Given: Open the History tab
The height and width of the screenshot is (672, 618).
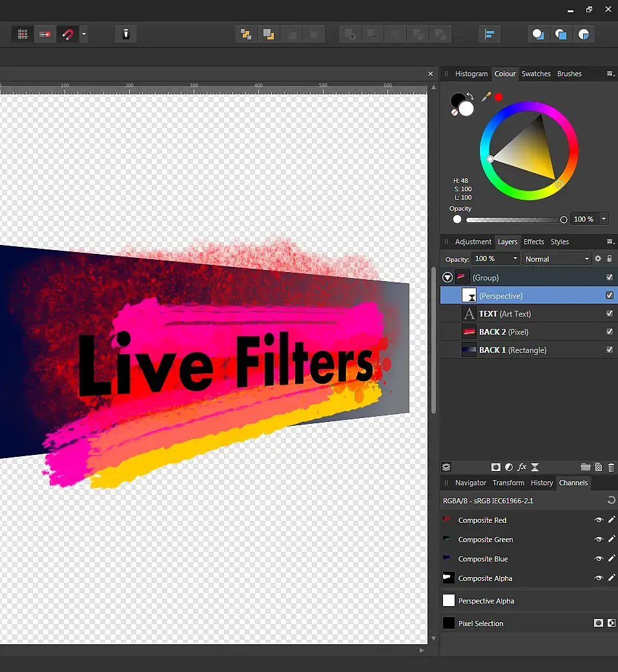Looking at the screenshot, I should pos(542,483).
